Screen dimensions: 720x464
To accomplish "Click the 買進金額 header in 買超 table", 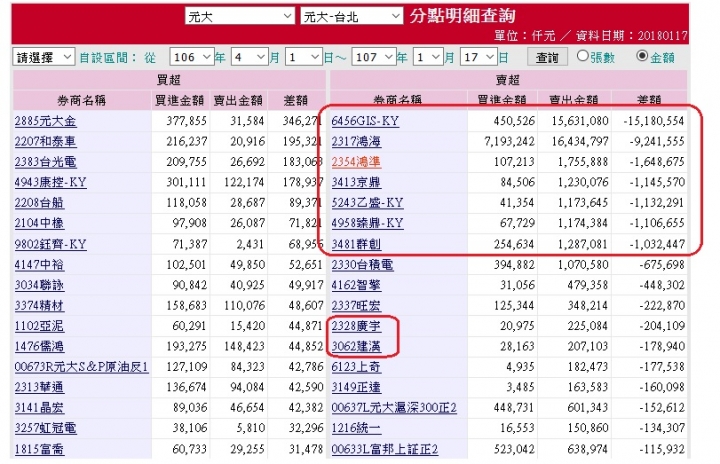I will [180, 101].
